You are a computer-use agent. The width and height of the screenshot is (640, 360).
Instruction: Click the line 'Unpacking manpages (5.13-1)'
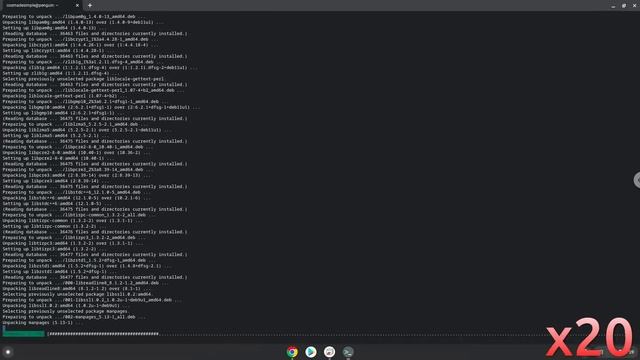coord(42,322)
